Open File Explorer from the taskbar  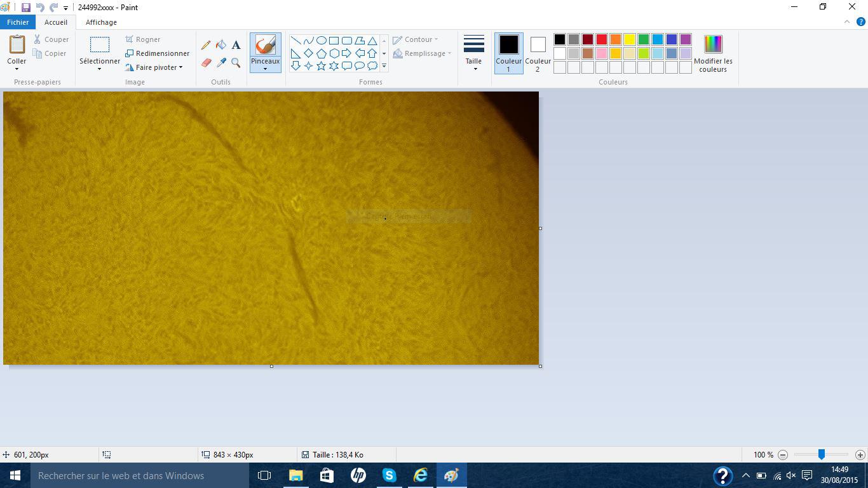tap(295, 475)
